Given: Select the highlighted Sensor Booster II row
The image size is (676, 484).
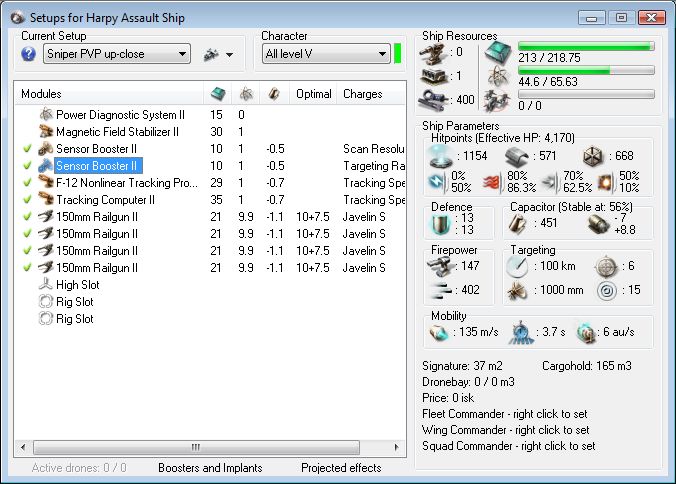Looking at the screenshot, I should tap(96, 165).
